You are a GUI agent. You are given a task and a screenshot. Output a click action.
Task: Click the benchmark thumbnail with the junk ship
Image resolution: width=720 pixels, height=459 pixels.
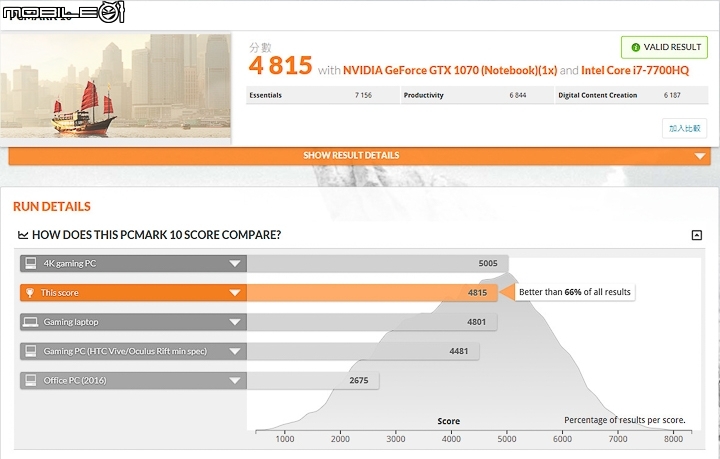click(x=116, y=86)
